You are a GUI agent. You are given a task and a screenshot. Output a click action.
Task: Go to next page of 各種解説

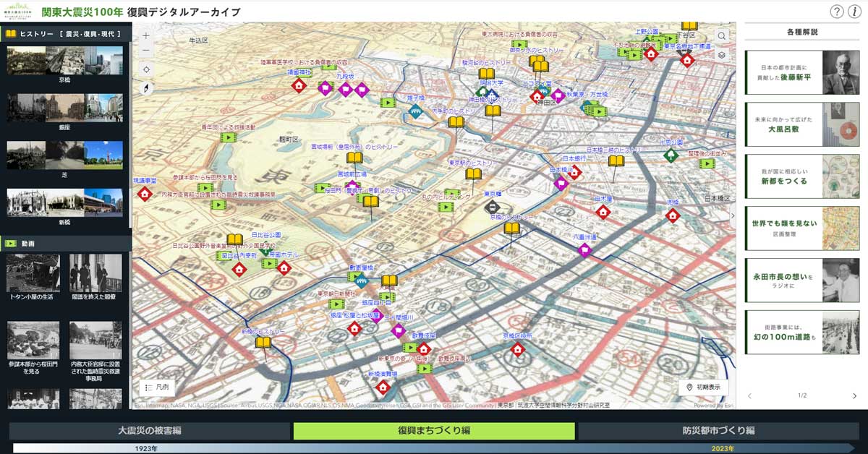[854, 396]
